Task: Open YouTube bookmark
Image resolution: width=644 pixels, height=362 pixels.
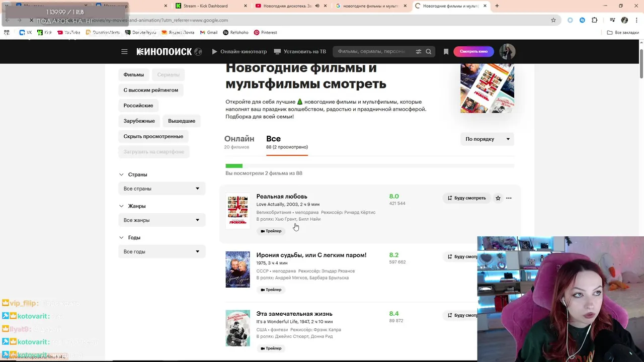Action: click(x=68, y=32)
